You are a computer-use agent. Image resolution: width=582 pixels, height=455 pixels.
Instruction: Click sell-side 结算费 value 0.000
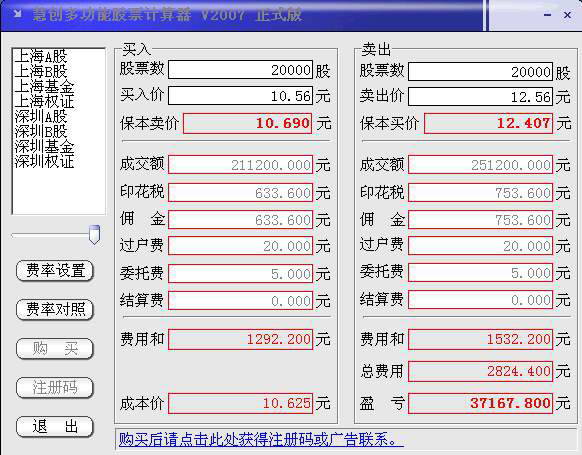coord(481,300)
